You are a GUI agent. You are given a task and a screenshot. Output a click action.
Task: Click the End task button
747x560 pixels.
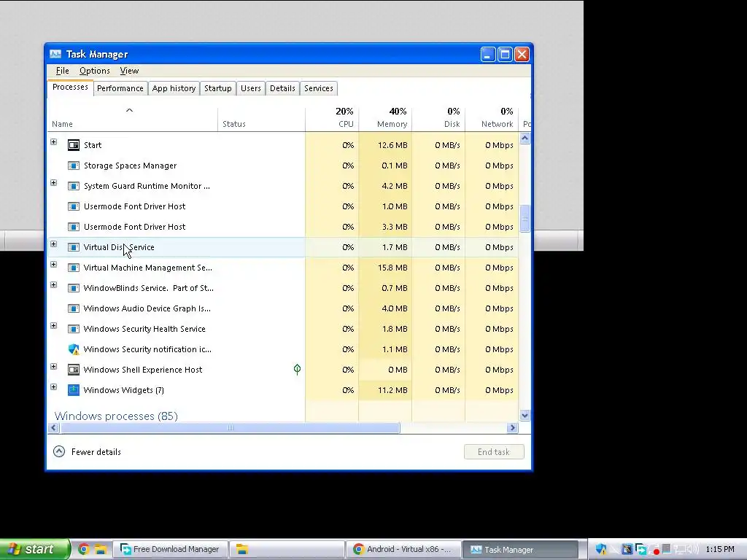[494, 452]
